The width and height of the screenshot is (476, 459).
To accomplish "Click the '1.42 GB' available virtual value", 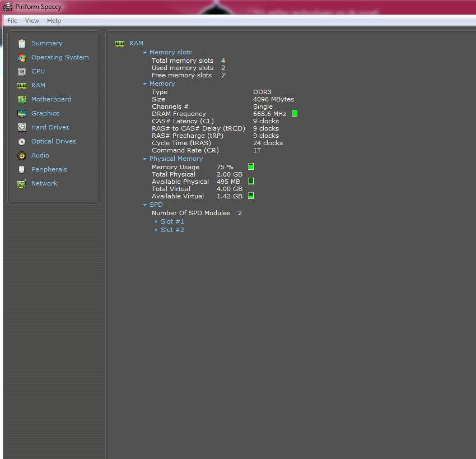I will [x=230, y=196].
